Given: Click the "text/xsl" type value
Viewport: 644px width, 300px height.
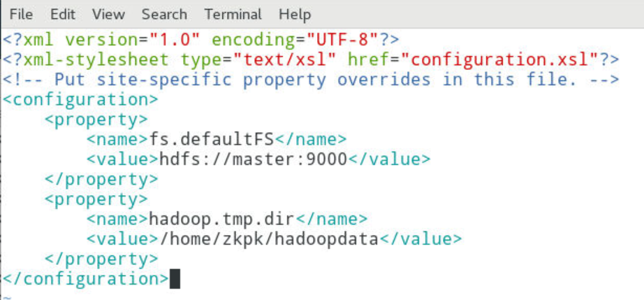Looking at the screenshot, I should tap(284, 60).
